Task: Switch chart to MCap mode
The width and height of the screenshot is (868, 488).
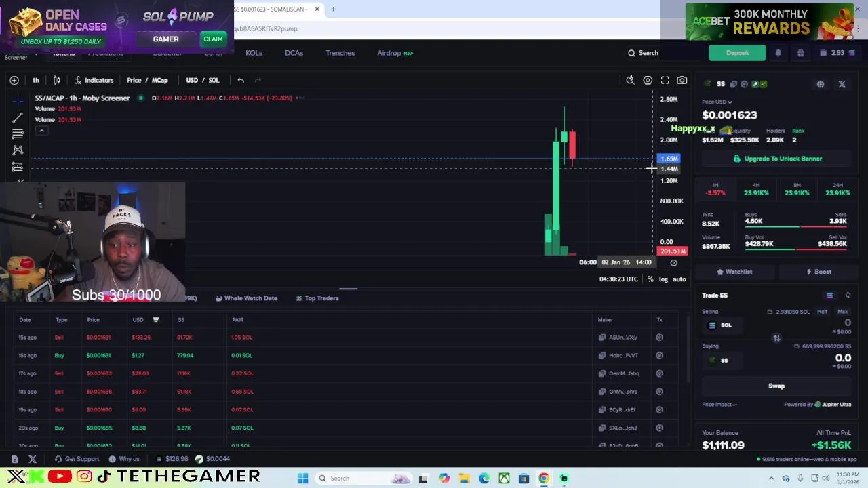Action: (x=160, y=80)
